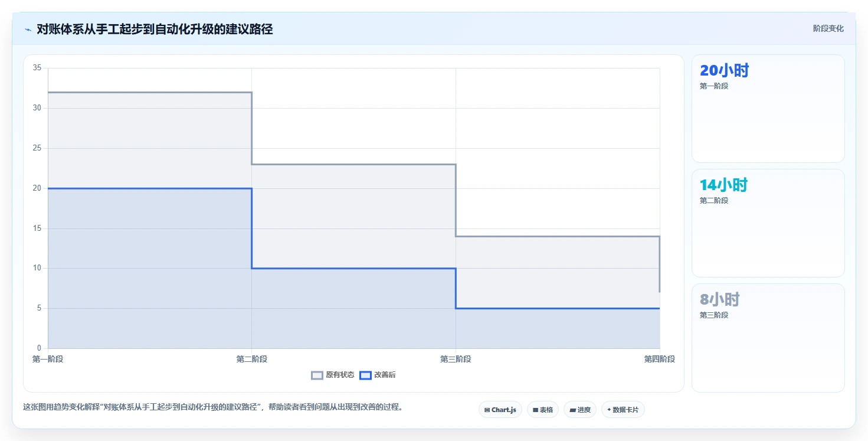Click the y-axis value 0

[38, 348]
